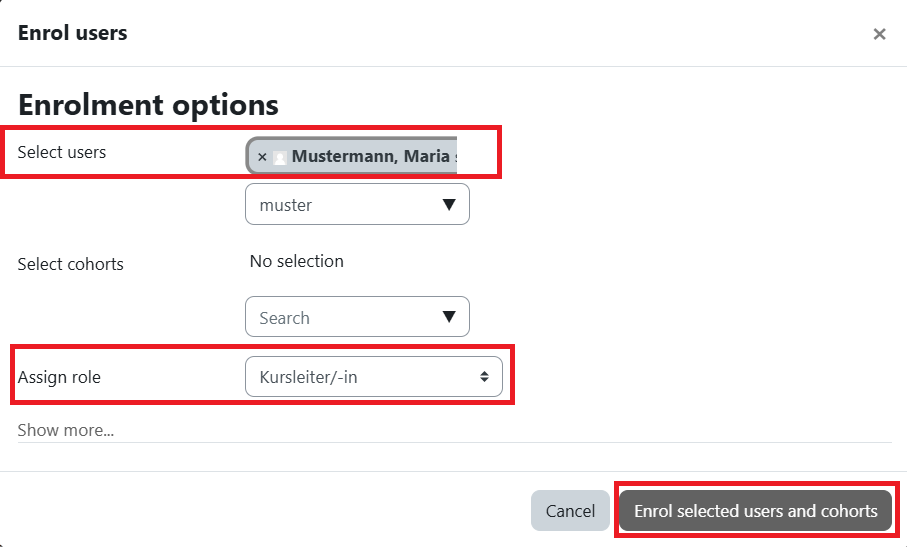This screenshot has height=547, width=907.
Task: Click the up-down arrows on the role selector
Action: click(484, 377)
